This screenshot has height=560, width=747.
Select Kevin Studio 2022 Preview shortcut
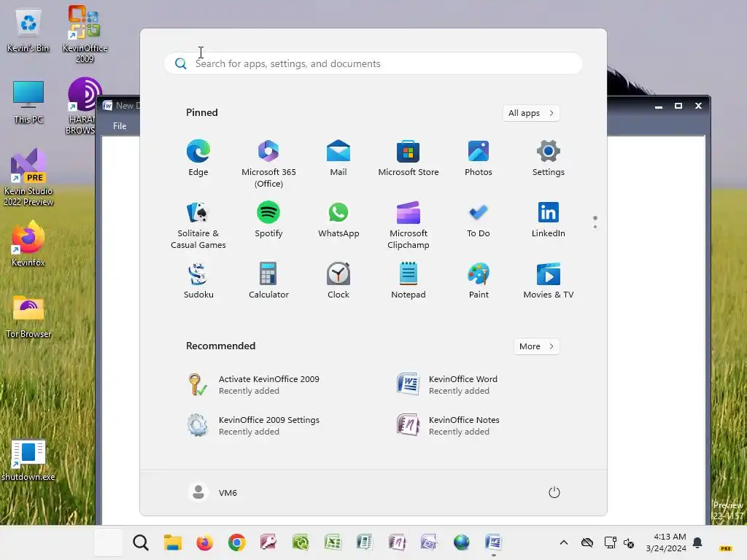click(28, 176)
